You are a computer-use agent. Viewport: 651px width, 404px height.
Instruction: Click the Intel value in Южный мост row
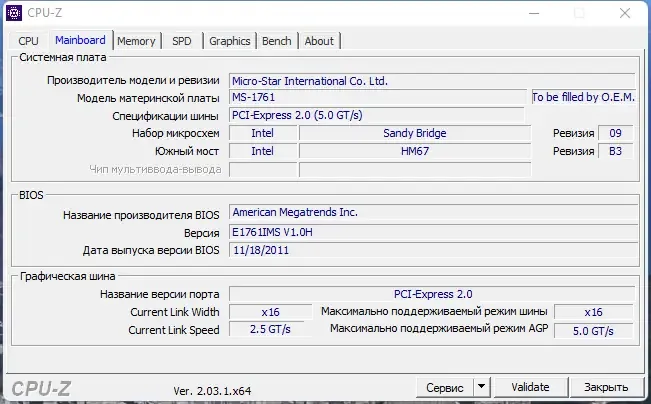(x=263, y=151)
